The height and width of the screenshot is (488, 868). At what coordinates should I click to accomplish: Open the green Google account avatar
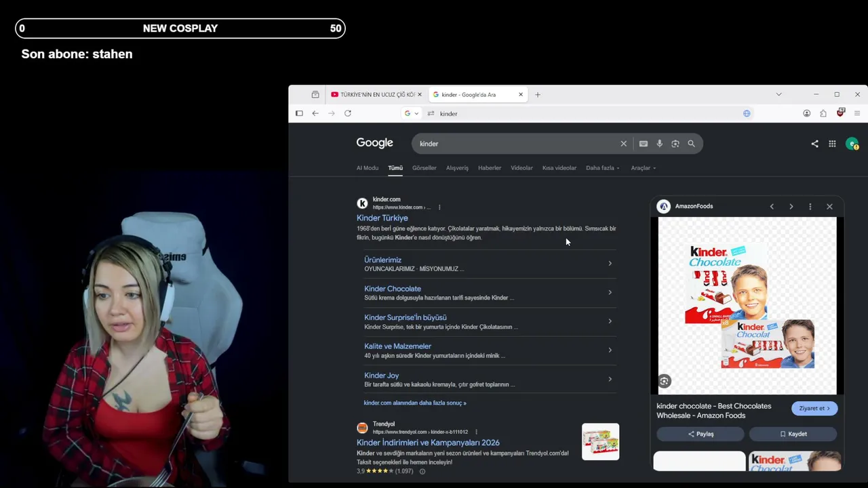pyautogui.click(x=852, y=144)
